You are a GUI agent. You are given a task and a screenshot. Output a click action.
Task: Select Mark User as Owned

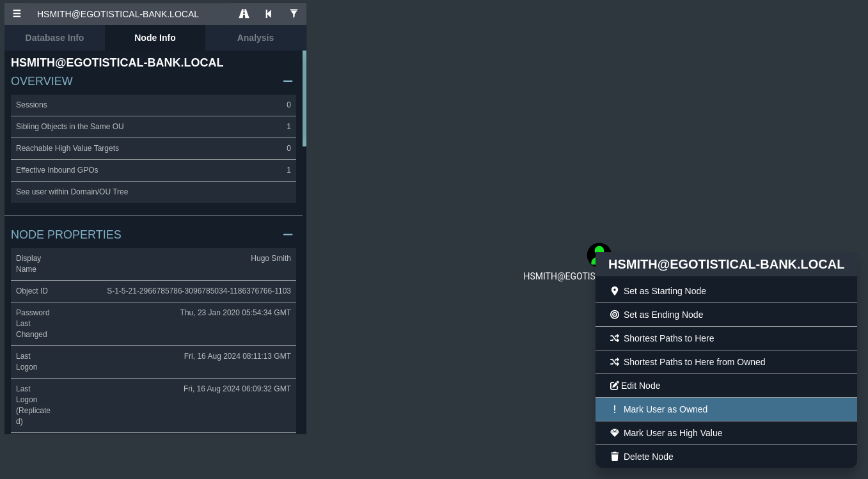tap(726, 409)
